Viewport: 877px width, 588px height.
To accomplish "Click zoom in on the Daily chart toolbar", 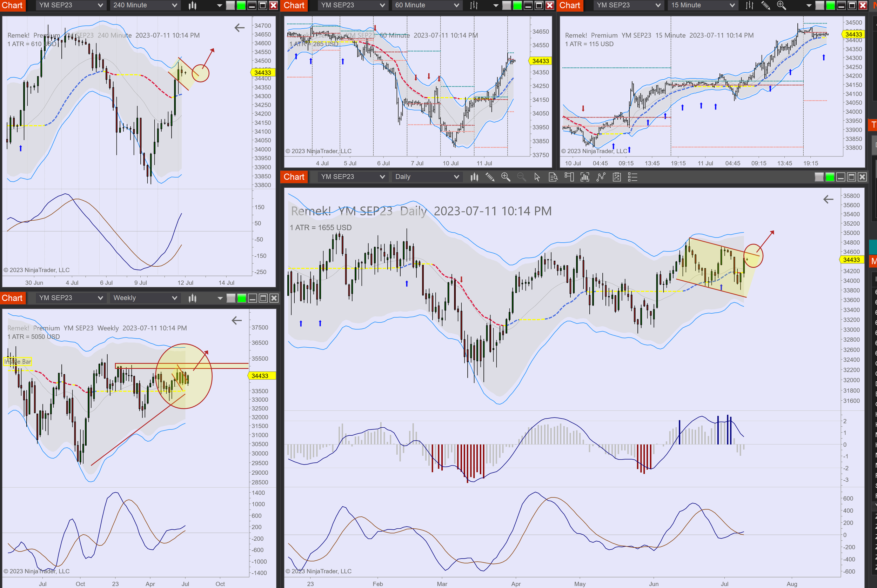I will (506, 176).
